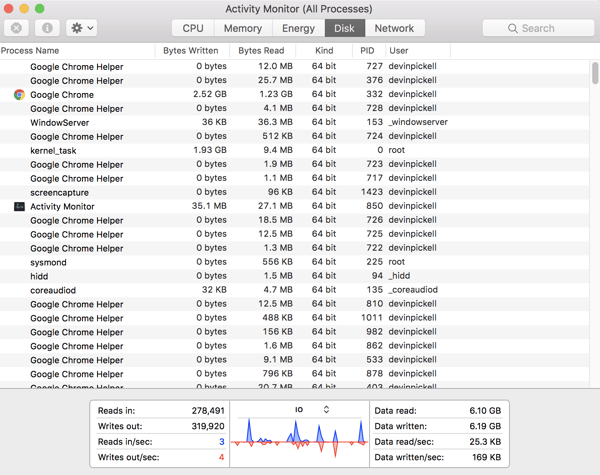Select the sysmond process row
This screenshot has width=600, height=475.
coord(294,262)
